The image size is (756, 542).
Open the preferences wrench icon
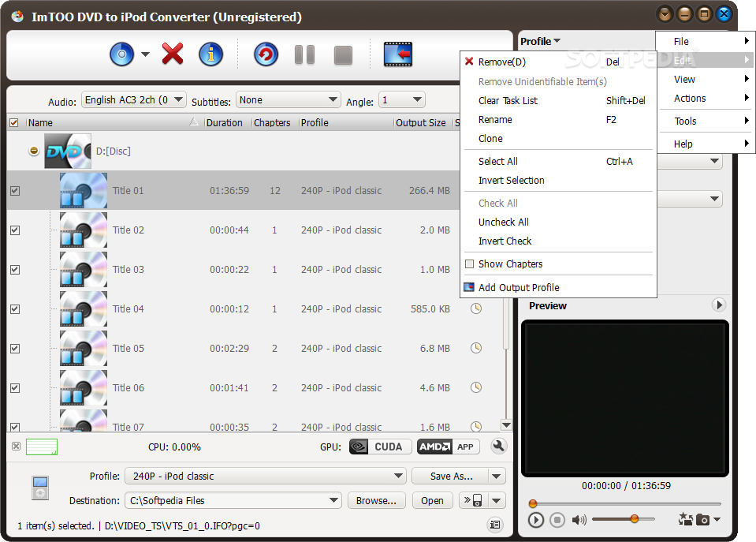pyautogui.click(x=499, y=446)
